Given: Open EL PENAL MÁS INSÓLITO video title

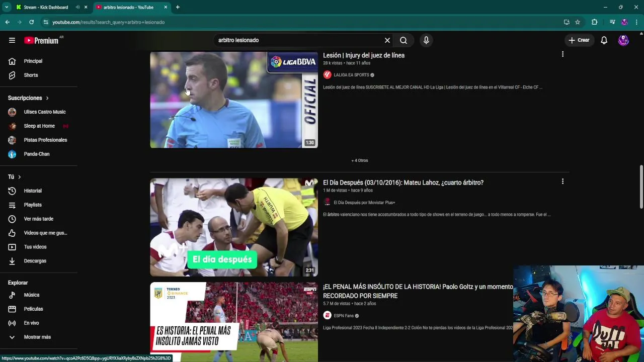Looking at the screenshot, I should point(418,291).
